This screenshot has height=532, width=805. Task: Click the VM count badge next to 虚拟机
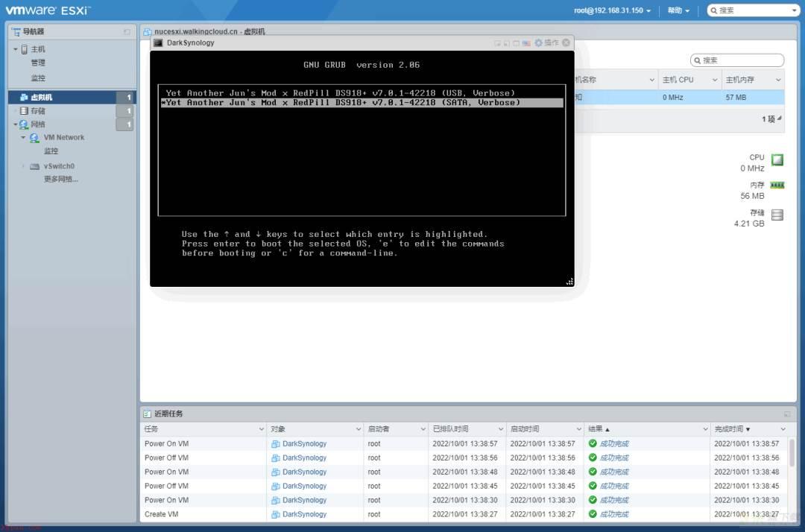pos(124,97)
